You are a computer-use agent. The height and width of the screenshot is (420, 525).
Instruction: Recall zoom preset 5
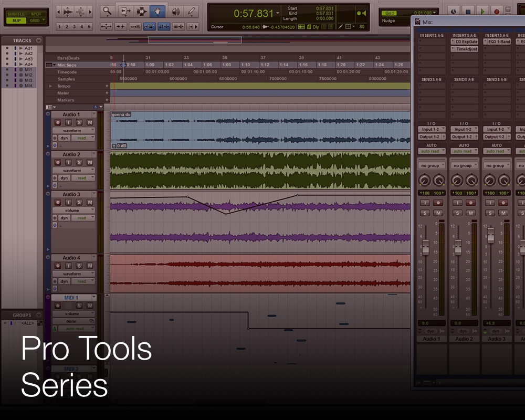pos(89,26)
